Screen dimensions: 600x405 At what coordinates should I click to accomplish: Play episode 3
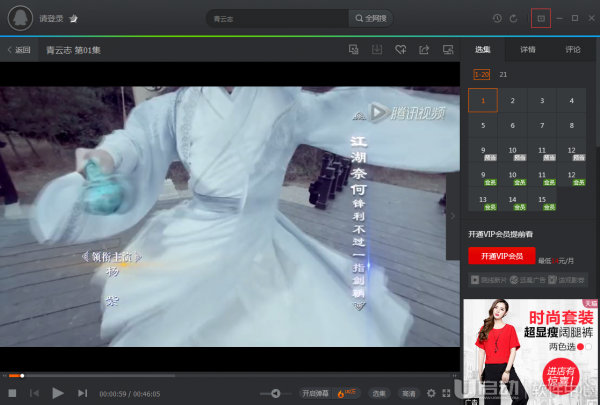click(542, 100)
